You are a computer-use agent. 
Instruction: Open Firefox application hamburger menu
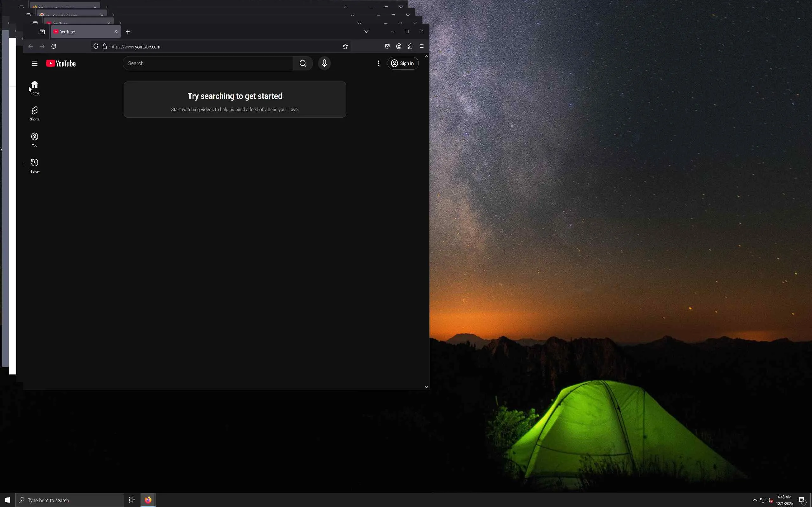tap(422, 47)
